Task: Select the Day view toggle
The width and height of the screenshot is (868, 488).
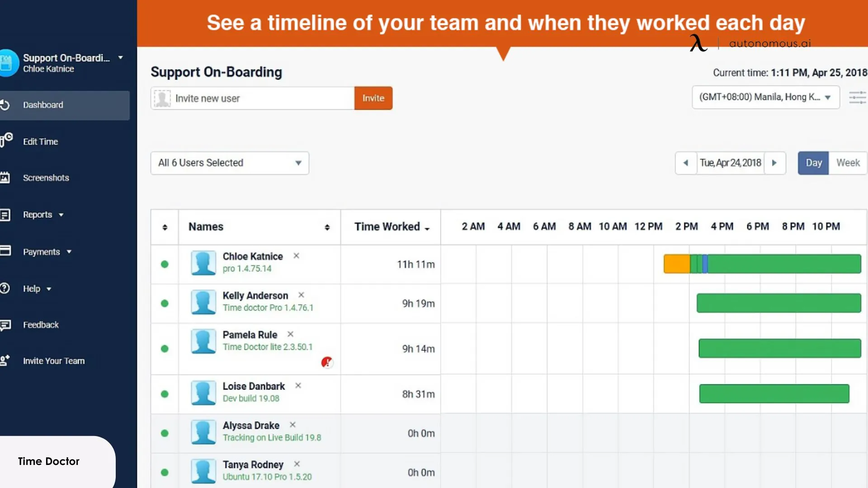Action: point(813,163)
